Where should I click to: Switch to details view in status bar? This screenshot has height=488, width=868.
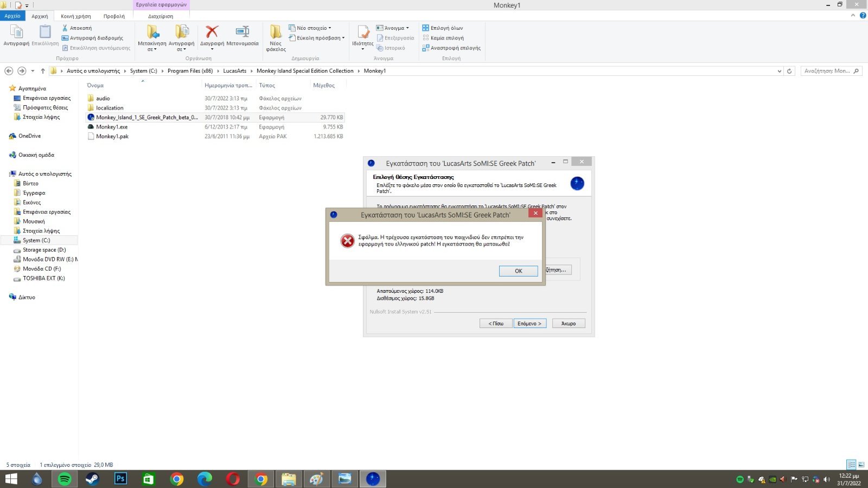click(851, 465)
